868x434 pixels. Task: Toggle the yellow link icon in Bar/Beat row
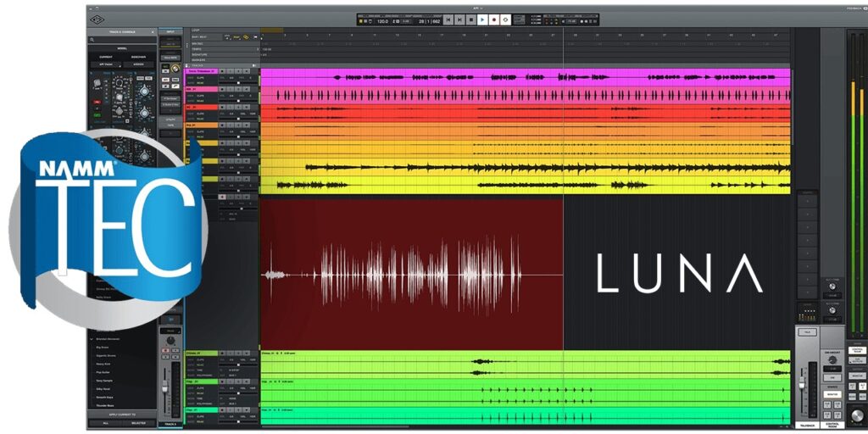(x=246, y=37)
